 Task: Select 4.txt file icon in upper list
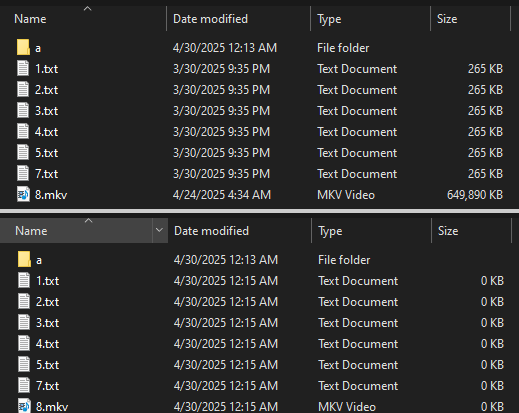pos(23,132)
